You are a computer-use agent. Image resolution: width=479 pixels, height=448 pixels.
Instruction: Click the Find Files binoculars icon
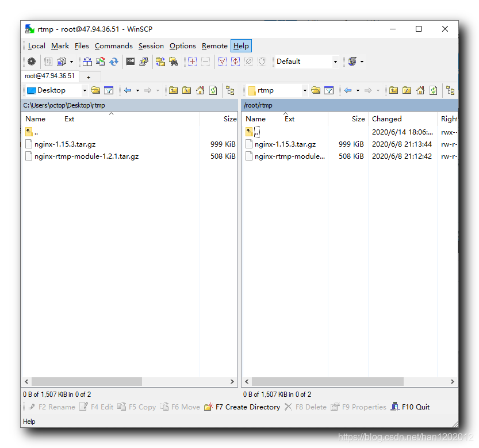[174, 62]
